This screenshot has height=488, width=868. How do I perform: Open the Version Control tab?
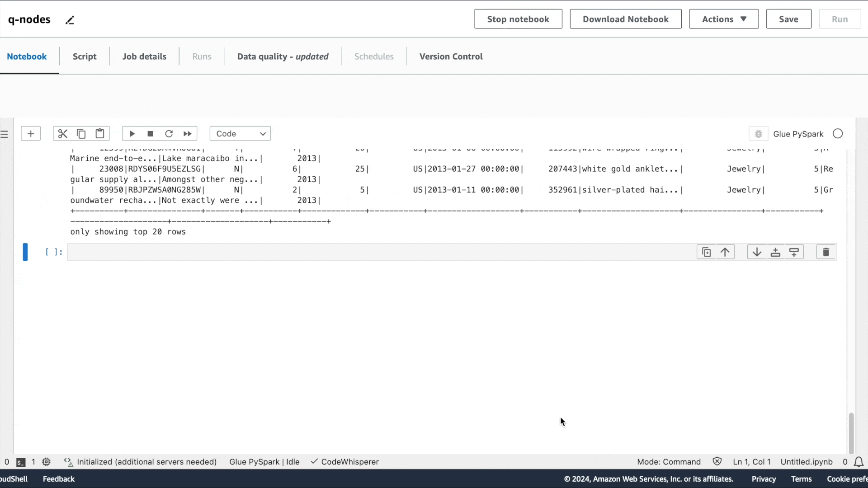451,56
